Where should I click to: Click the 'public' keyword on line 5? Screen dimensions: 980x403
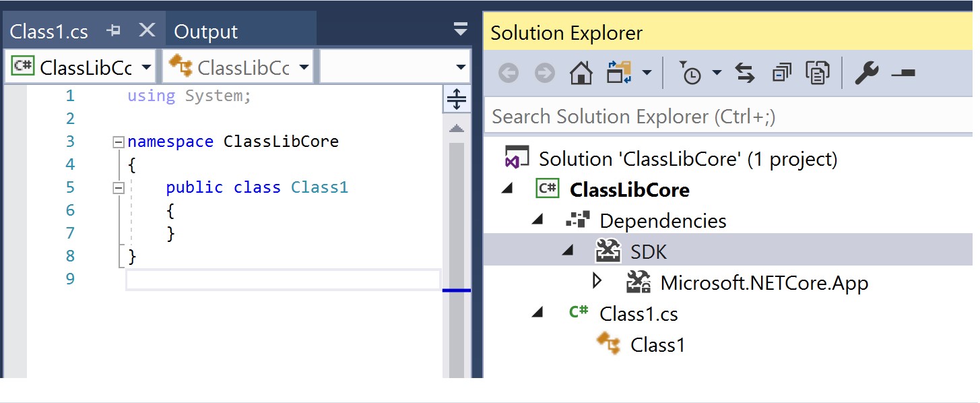click(x=195, y=187)
